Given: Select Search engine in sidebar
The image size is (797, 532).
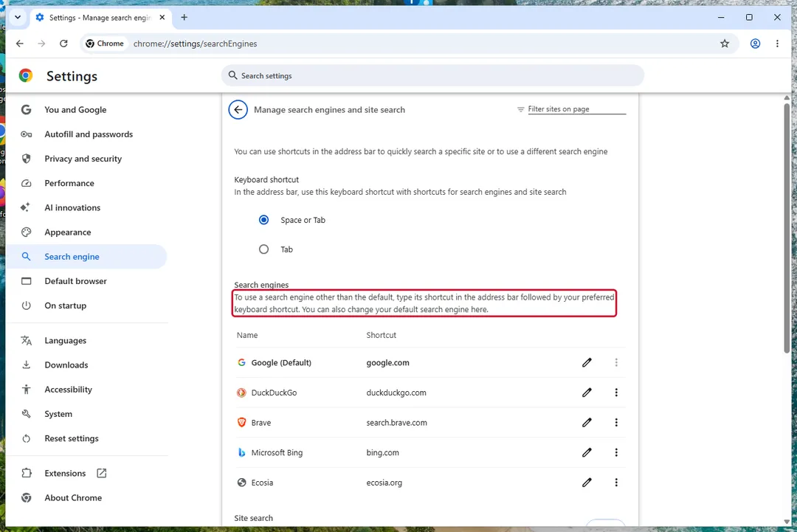Looking at the screenshot, I should 86,257.
